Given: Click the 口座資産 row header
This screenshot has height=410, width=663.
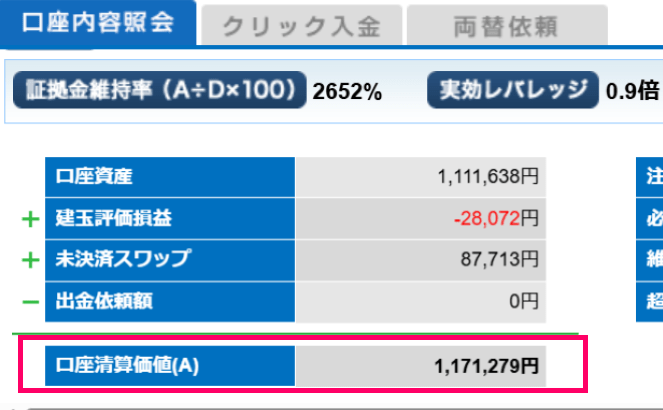Looking at the screenshot, I should pos(170,178).
